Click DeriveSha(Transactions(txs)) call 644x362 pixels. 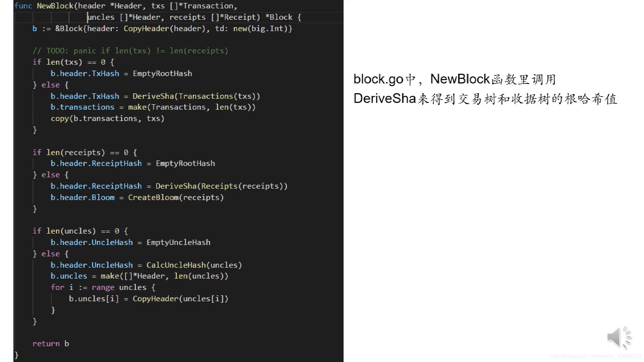tap(196, 96)
